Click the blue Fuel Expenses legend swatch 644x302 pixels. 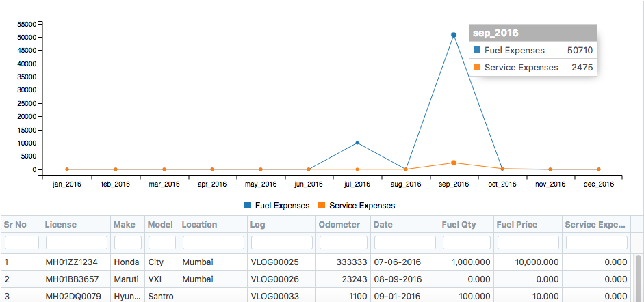click(x=248, y=205)
